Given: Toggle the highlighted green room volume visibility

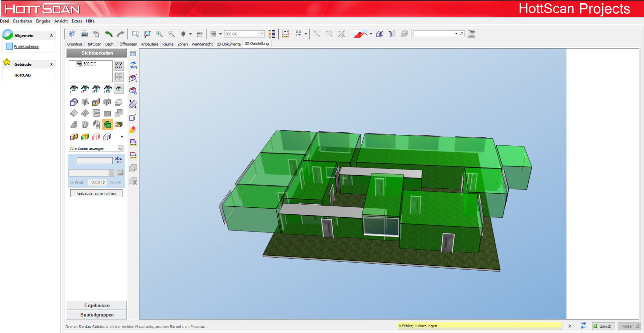Looking at the screenshot, I should click(x=107, y=125).
